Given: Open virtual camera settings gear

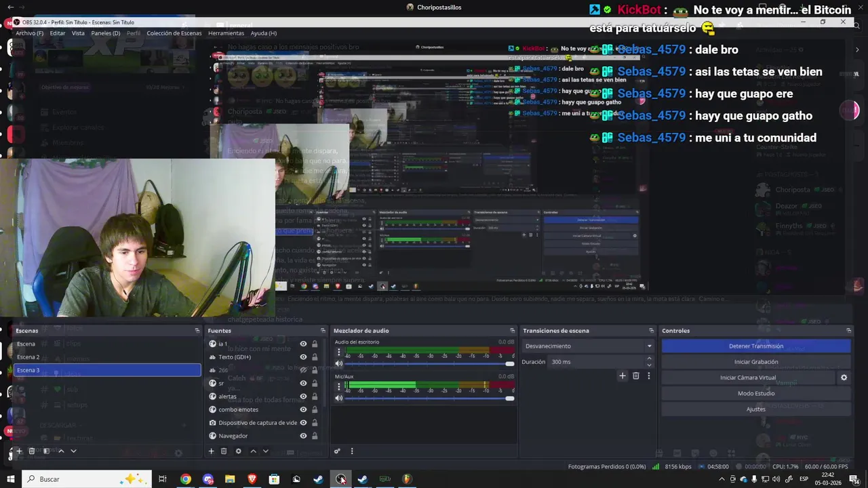Looking at the screenshot, I should (x=844, y=378).
